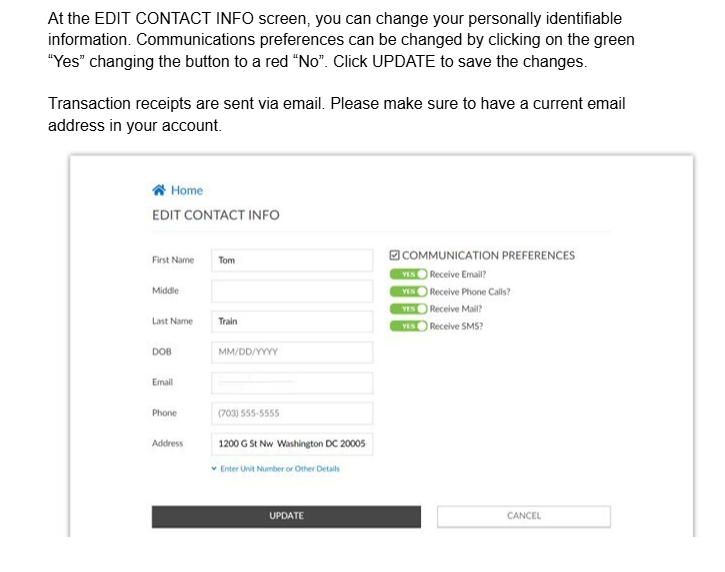Click the empty Middle name field
This screenshot has width=725, height=572.
[x=292, y=291]
